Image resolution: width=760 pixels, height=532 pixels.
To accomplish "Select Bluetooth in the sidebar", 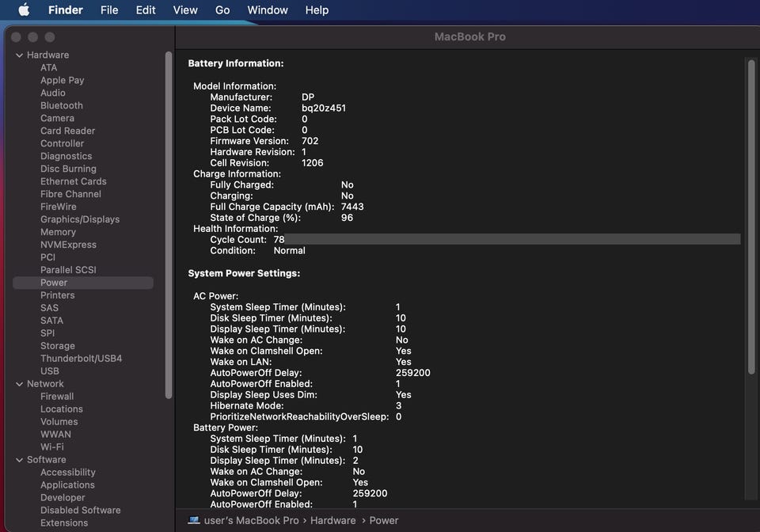I will 62,105.
